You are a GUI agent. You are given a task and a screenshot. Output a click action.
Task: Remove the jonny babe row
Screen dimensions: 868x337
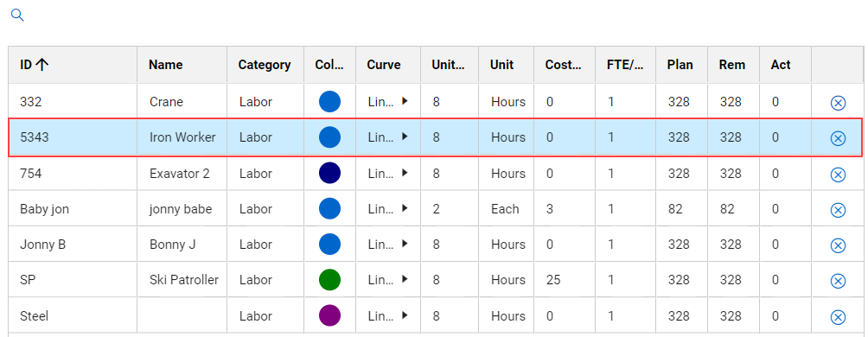tap(838, 210)
